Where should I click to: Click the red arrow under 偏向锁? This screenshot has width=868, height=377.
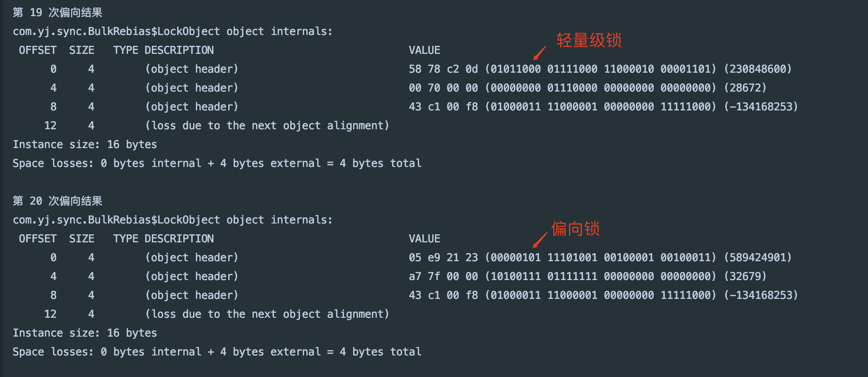point(540,240)
